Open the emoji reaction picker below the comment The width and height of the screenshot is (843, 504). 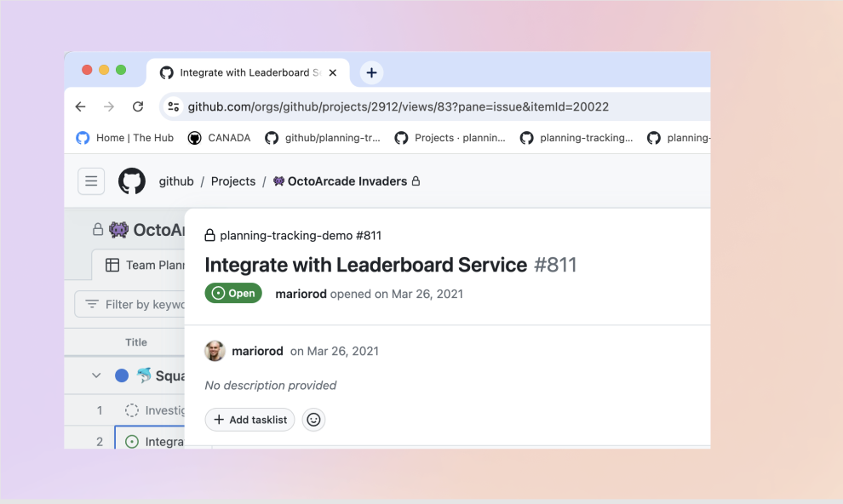tap(313, 420)
